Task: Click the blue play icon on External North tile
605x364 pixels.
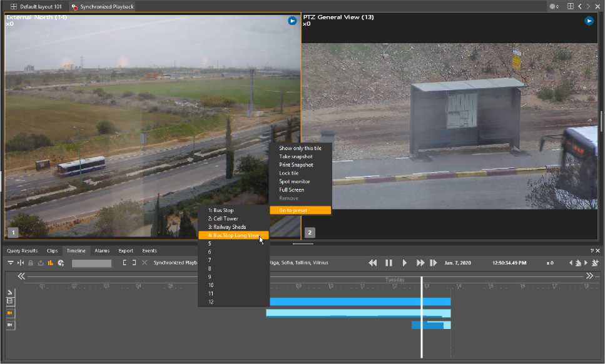Action: [292, 21]
